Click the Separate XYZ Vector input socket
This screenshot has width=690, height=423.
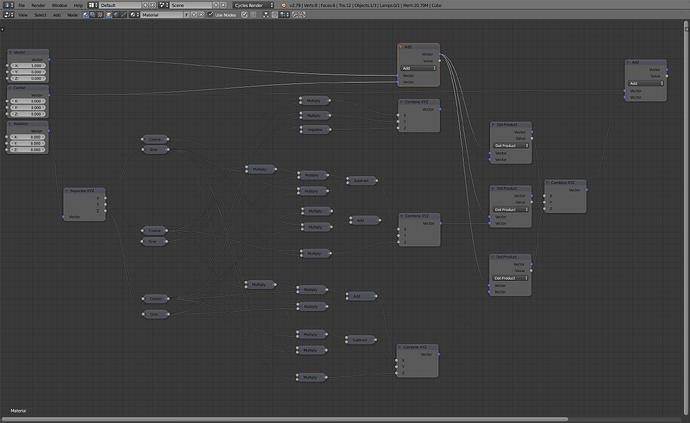(x=63, y=217)
